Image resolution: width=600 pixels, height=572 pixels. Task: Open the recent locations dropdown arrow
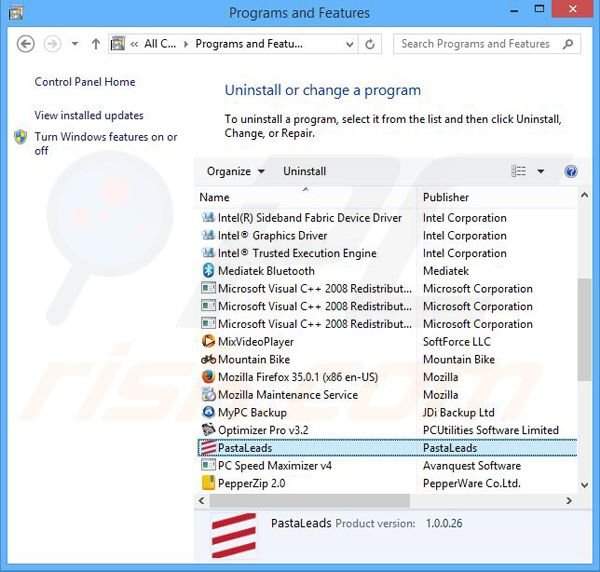click(x=75, y=44)
